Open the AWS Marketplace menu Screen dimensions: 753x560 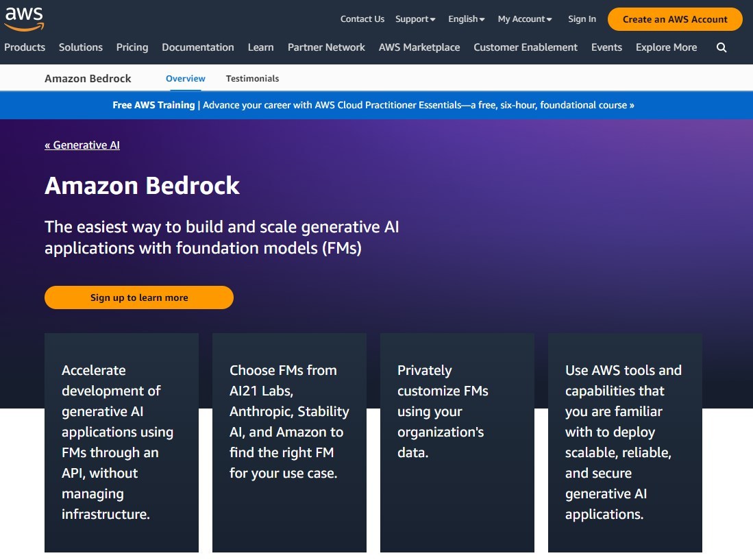coord(419,47)
